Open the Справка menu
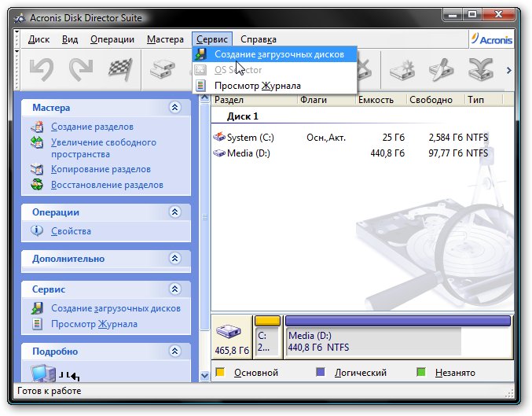The width and height of the screenshot is (532, 416). [259, 39]
